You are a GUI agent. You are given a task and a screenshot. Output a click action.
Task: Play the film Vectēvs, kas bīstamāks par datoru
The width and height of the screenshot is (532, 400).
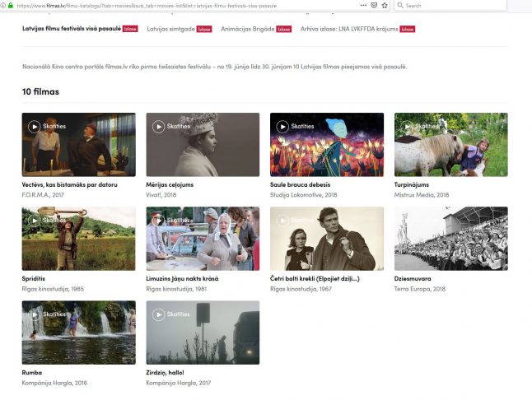coord(34,126)
